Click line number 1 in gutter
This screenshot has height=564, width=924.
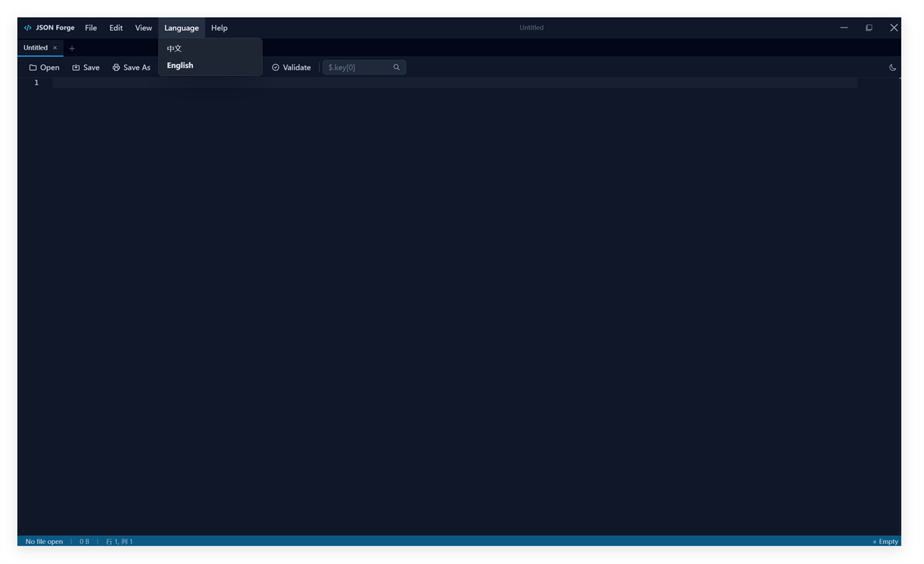point(37,83)
